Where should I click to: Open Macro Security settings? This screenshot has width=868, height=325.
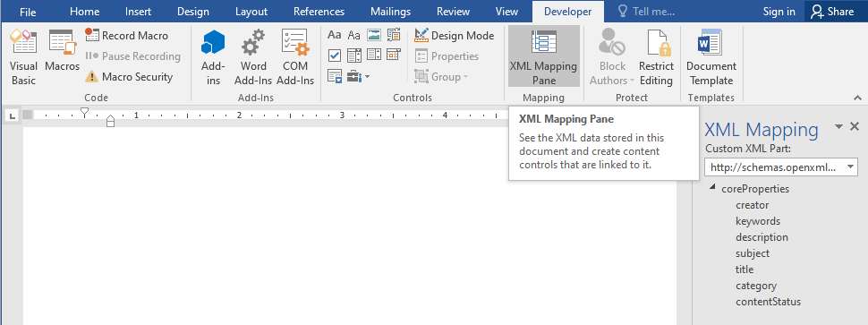pyautogui.click(x=129, y=77)
